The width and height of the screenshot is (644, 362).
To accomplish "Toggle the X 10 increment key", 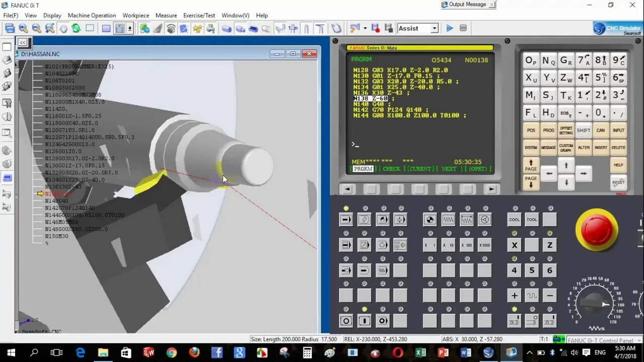I will 448,245.
